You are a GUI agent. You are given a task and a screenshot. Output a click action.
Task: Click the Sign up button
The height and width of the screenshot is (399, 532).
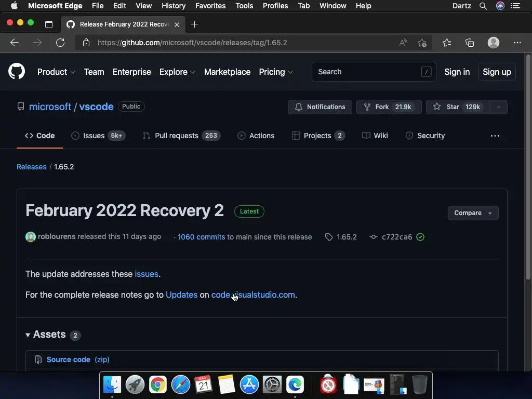coord(497,72)
